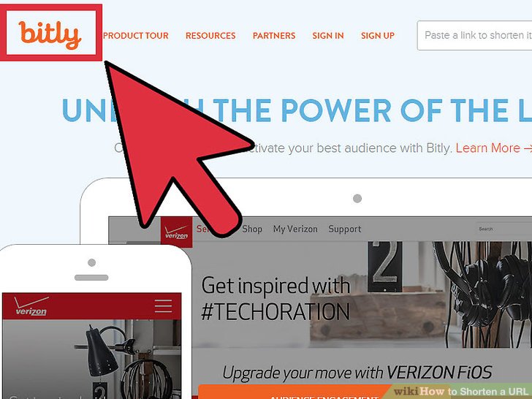This screenshot has width=532, height=399.
Task: Focus the Paste a link to shorten field
Action: click(474, 35)
